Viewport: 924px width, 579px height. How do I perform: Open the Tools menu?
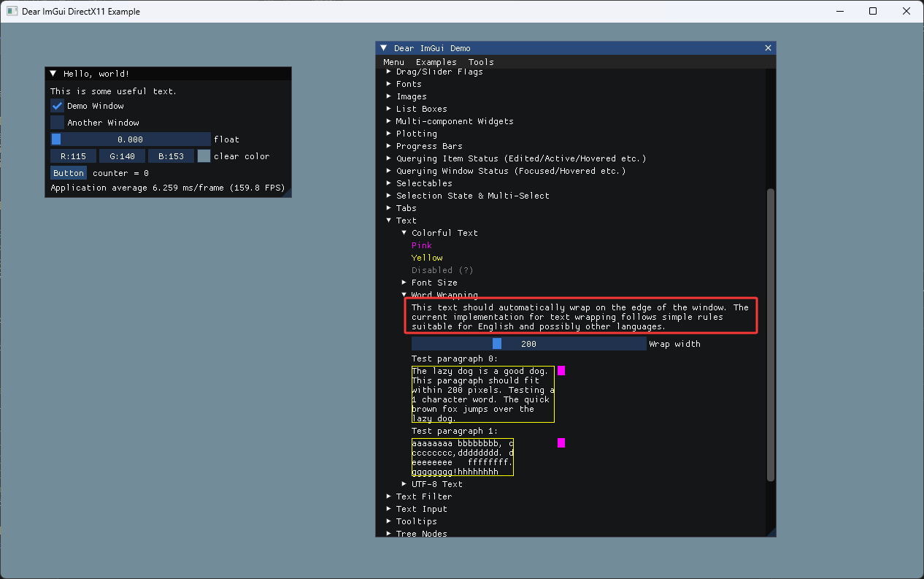click(x=481, y=61)
